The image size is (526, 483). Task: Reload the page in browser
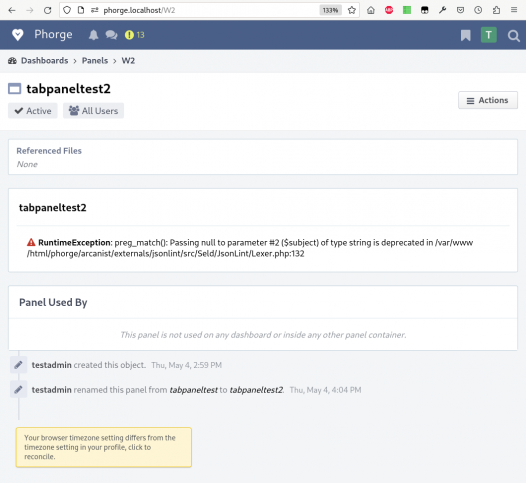[48, 10]
